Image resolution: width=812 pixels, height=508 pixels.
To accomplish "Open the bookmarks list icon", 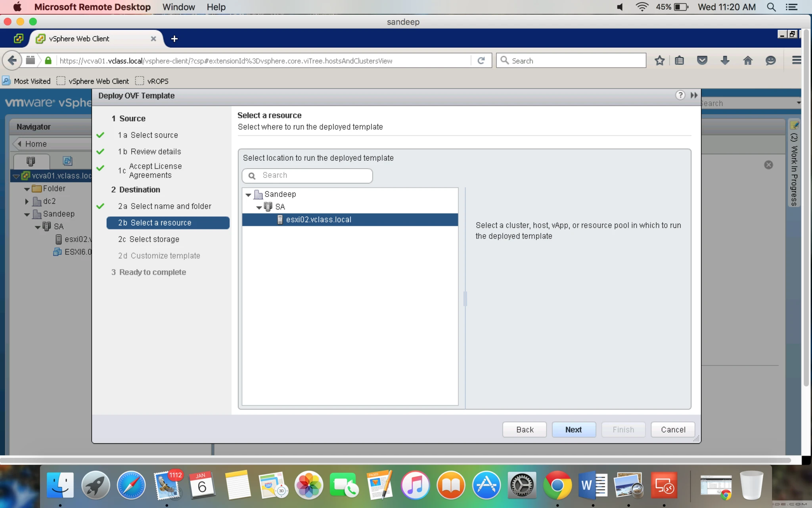I will point(680,60).
